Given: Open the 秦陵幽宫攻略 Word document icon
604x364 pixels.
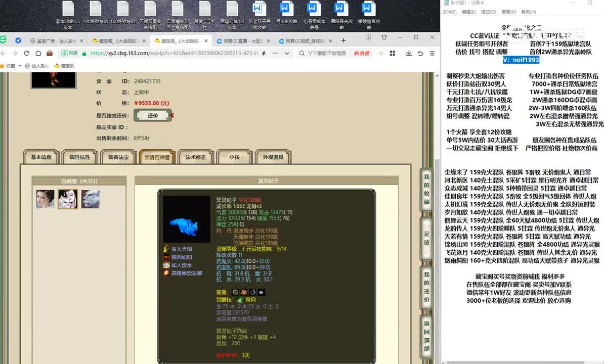Looking at the screenshot, I should 369,15.
